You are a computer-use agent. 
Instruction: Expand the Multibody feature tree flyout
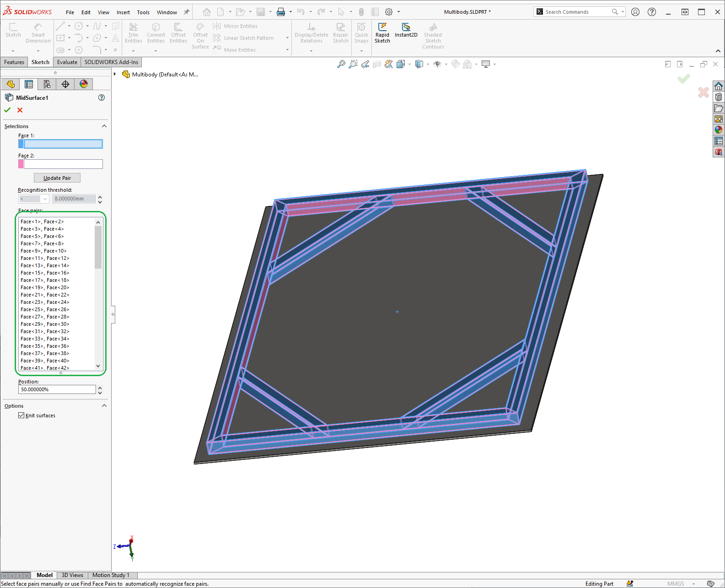click(x=115, y=74)
